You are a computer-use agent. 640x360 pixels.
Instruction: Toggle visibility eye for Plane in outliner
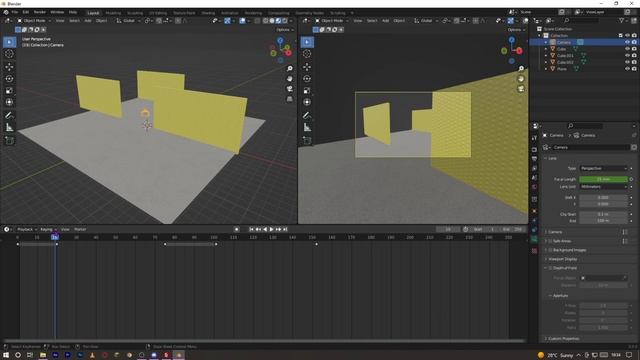(x=627, y=69)
